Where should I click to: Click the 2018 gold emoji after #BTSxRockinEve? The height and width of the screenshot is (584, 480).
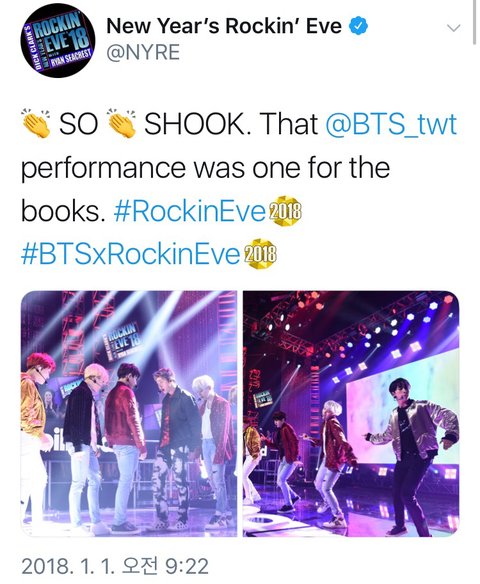[x=259, y=254]
